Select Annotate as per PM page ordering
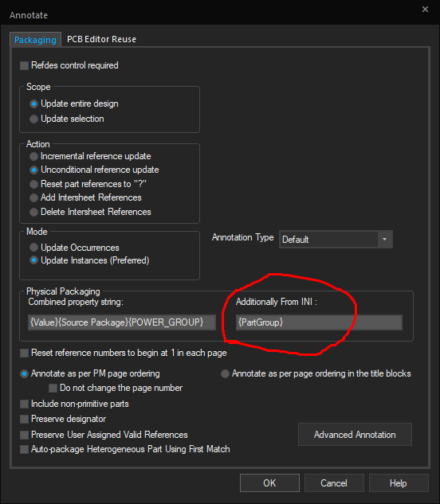 pos(24,374)
